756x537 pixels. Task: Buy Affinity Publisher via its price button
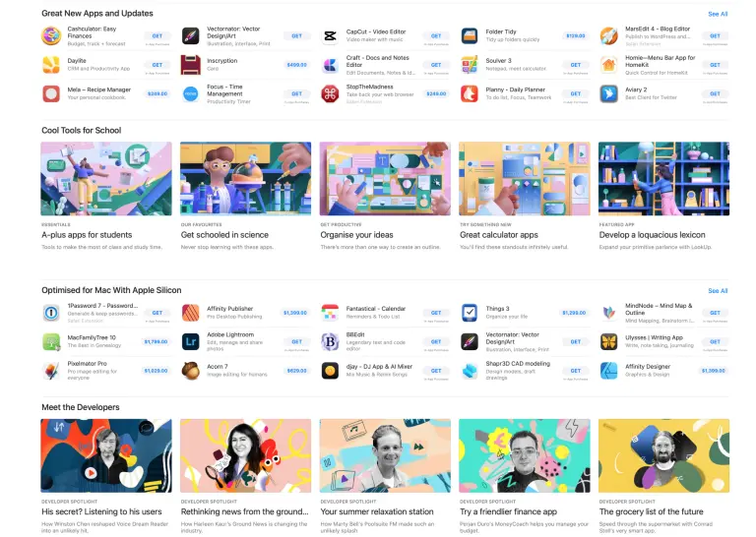(x=295, y=313)
